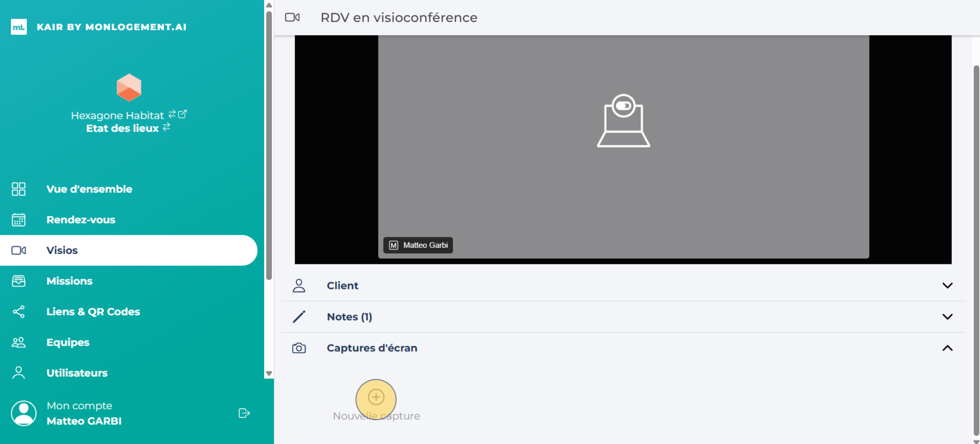Screen dimensions: 980x444
Task: Switch organization via Hexagone Habitat arrows icon
Action: click(172, 114)
